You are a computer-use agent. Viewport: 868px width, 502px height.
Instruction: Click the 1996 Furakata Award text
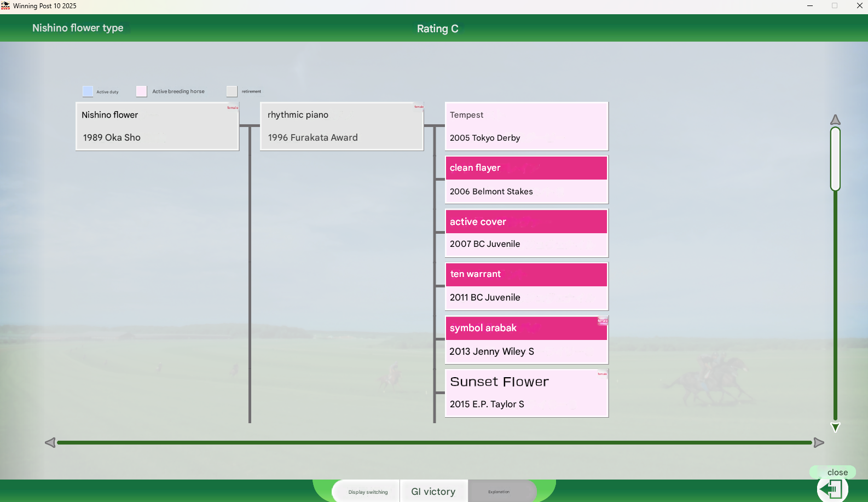click(x=313, y=137)
